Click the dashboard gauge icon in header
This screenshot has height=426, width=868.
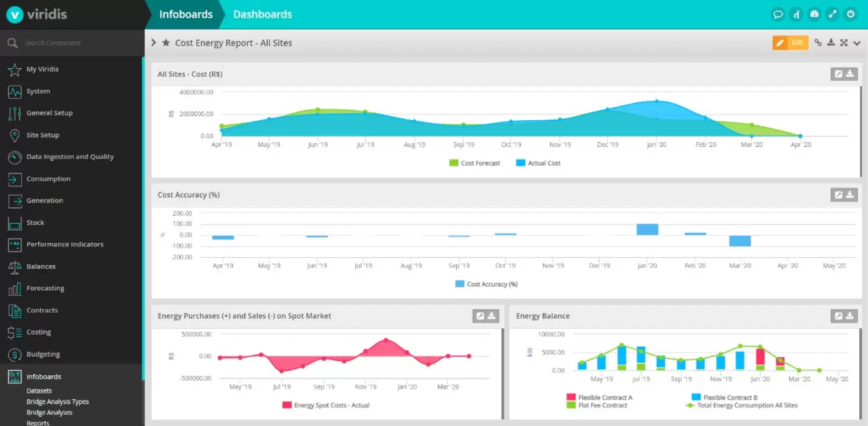click(x=814, y=14)
